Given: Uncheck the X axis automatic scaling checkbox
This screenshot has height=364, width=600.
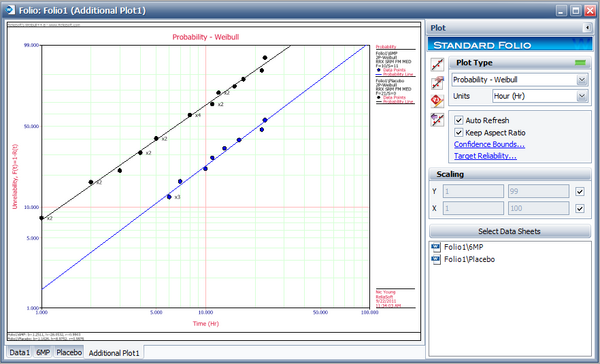Looking at the screenshot, I should pos(580,208).
